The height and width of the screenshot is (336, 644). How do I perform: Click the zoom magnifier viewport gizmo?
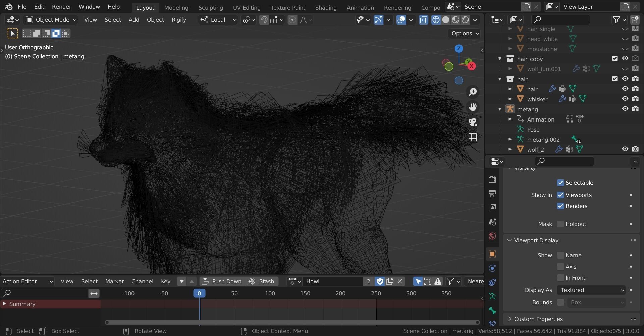(x=473, y=92)
